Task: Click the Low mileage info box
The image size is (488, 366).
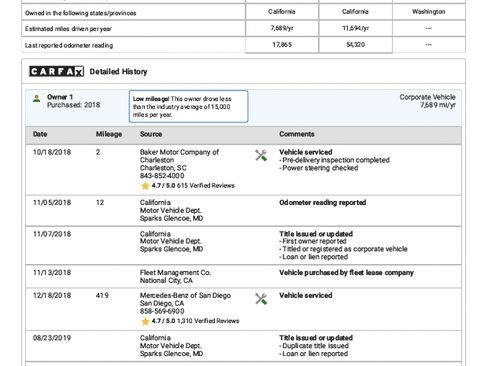Action: coord(188,107)
